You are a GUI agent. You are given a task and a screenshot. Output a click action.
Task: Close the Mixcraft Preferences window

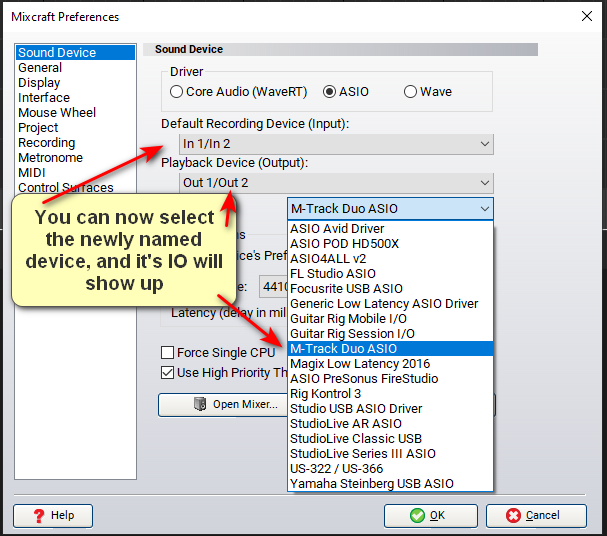pyautogui.click(x=587, y=16)
